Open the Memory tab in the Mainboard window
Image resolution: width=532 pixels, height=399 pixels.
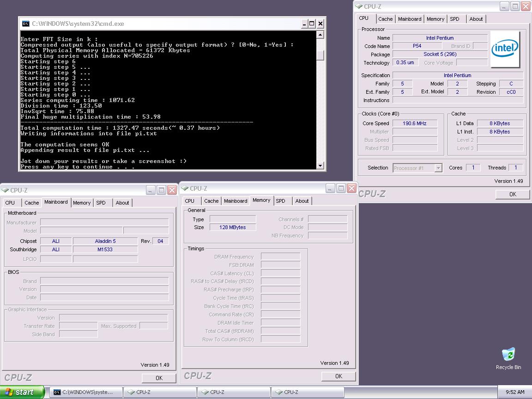(82, 203)
